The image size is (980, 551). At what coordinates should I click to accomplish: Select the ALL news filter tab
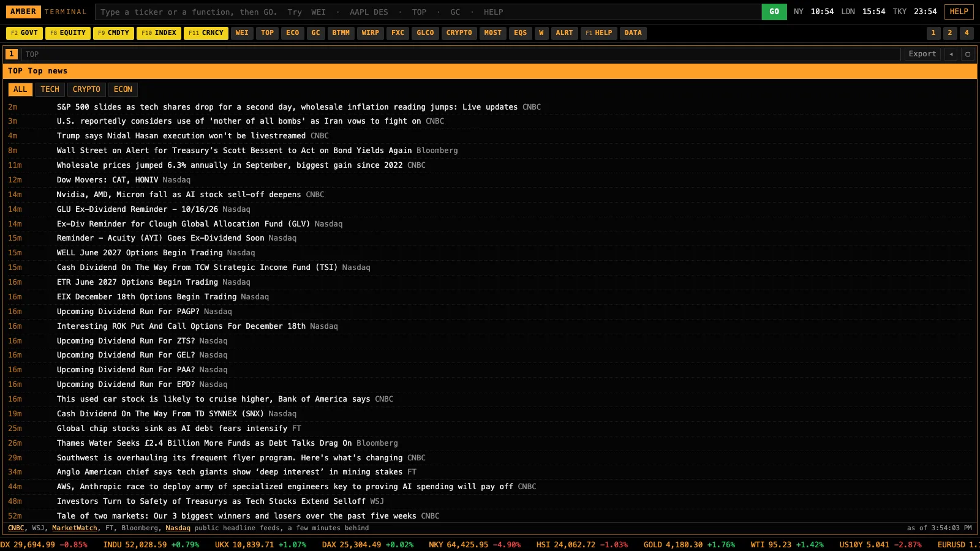pyautogui.click(x=20, y=89)
